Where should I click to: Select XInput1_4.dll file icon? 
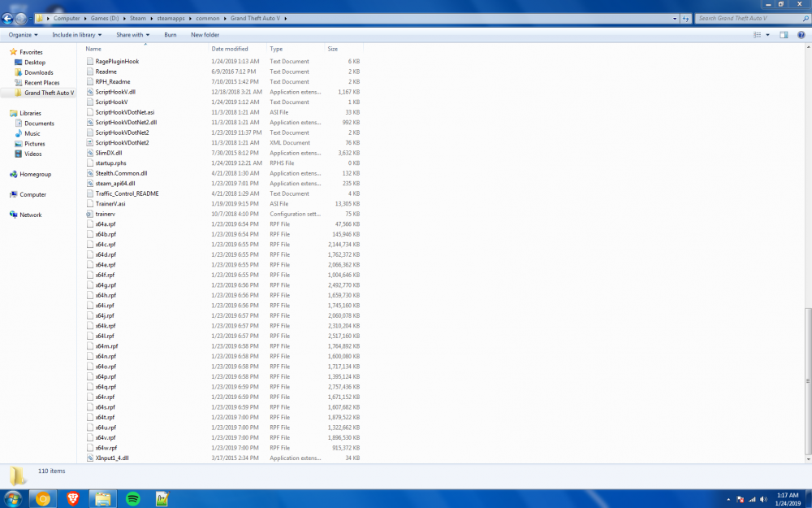[90, 458]
